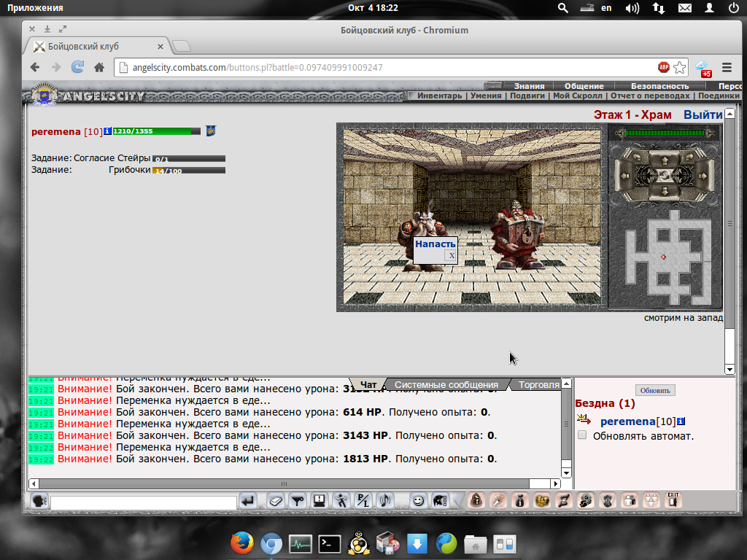Open the Chromium hamburger menu
The image size is (747, 560).
click(727, 67)
